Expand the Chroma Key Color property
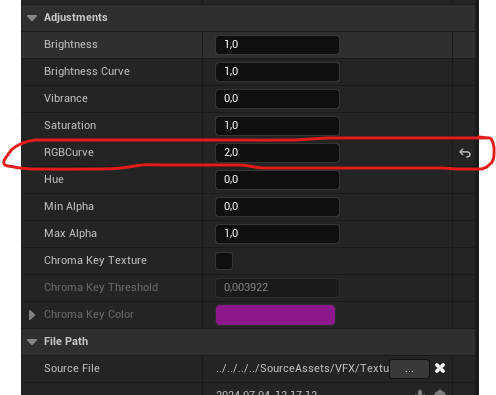 tap(32, 315)
